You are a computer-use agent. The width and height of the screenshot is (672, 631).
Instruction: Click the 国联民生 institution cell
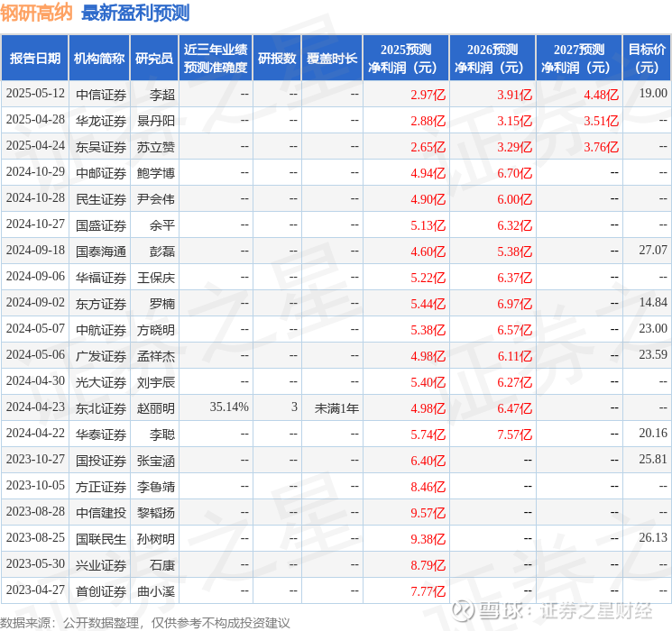coord(101,539)
